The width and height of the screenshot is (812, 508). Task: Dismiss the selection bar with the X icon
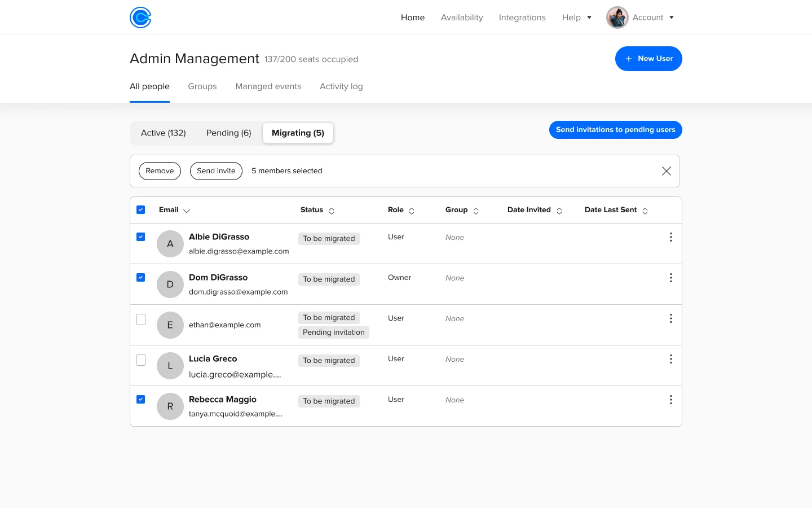(666, 171)
